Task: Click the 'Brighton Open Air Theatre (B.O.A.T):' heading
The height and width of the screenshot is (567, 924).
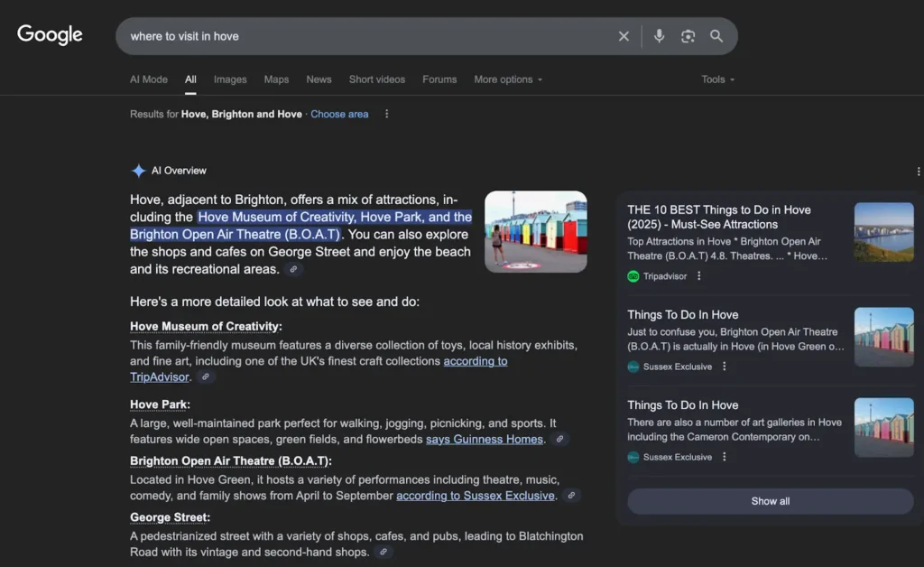Action: point(230,460)
